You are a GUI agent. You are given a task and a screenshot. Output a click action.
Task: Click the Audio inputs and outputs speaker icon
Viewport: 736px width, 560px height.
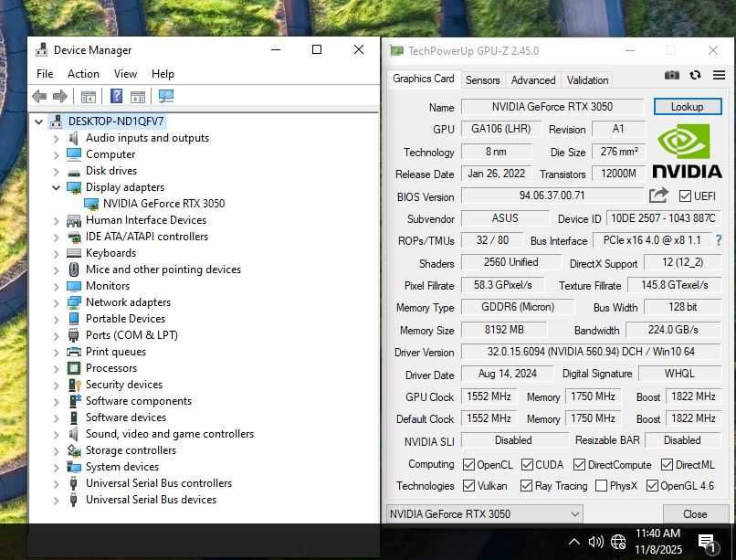74,138
